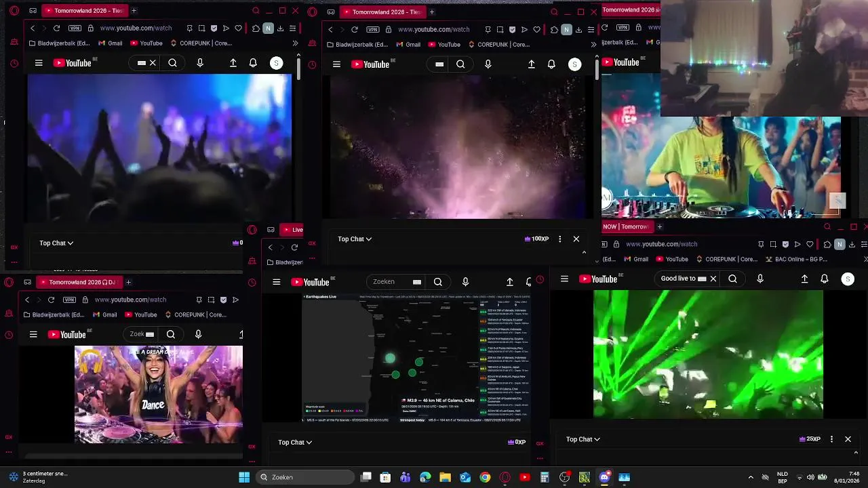Viewport: 868px width, 488px height.
Task: Click the 100XP badge in the top-middle chat
Action: 536,239
